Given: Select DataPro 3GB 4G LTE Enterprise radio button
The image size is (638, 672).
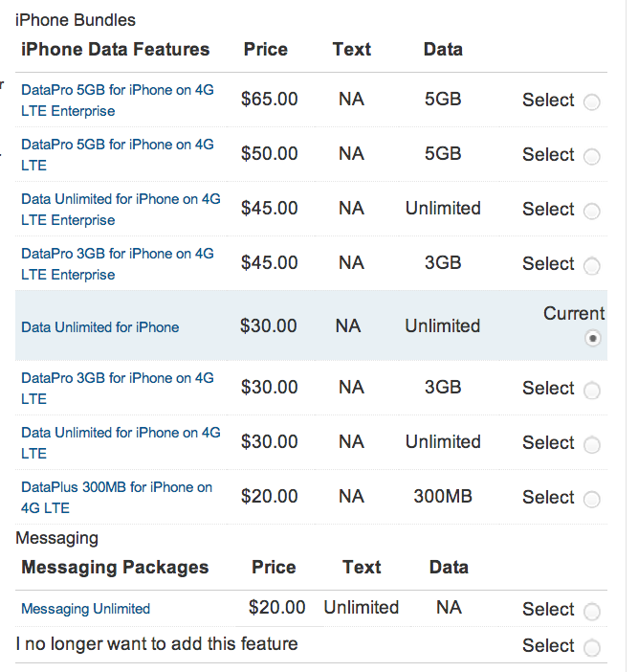Looking at the screenshot, I should [x=592, y=266].
